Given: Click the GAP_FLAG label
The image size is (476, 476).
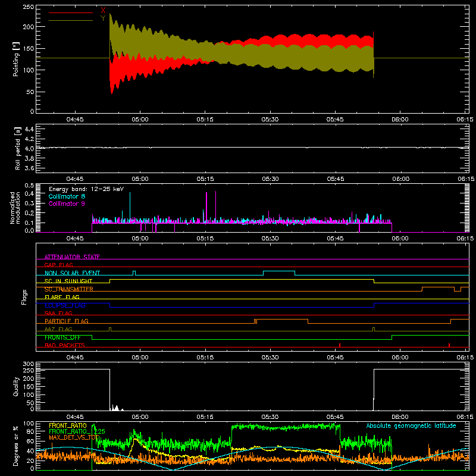Looking at the screenshot, I should point(58,265).
